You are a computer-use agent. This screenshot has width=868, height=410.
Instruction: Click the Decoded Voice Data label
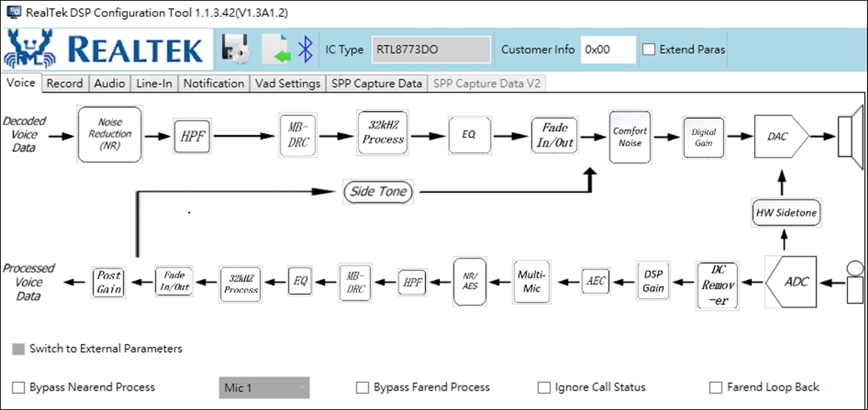click(x=23, y=134)
